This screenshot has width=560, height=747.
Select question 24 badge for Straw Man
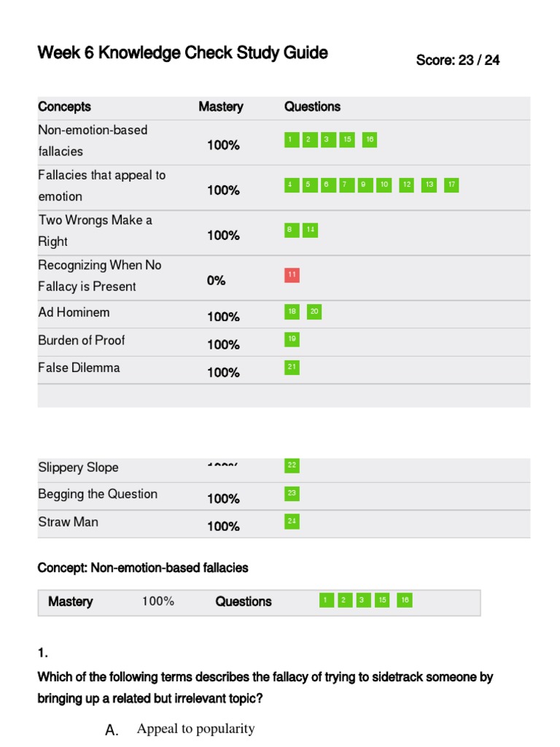[x=292, y=521]
